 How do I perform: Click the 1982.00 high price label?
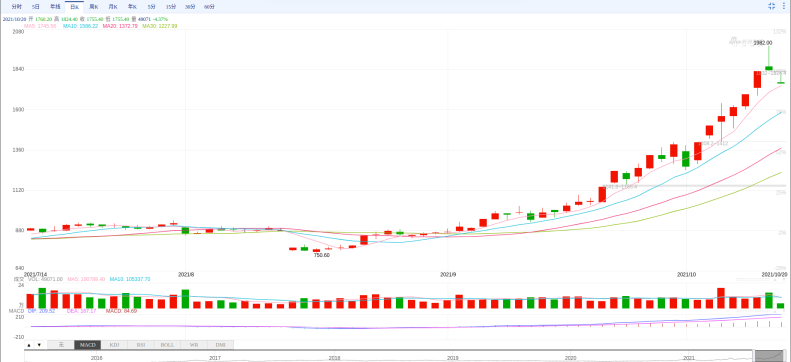click(x=762, y=43)
